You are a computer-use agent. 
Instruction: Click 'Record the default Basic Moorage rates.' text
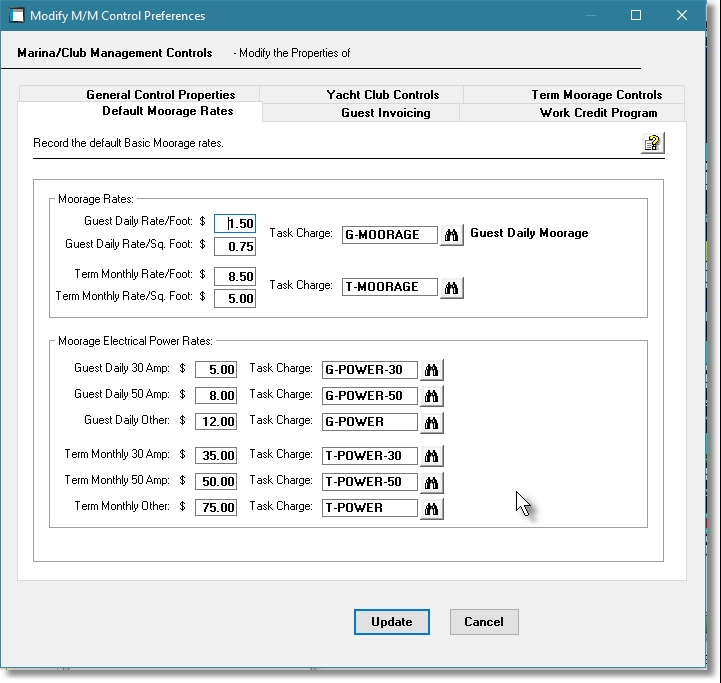[128, 143]
